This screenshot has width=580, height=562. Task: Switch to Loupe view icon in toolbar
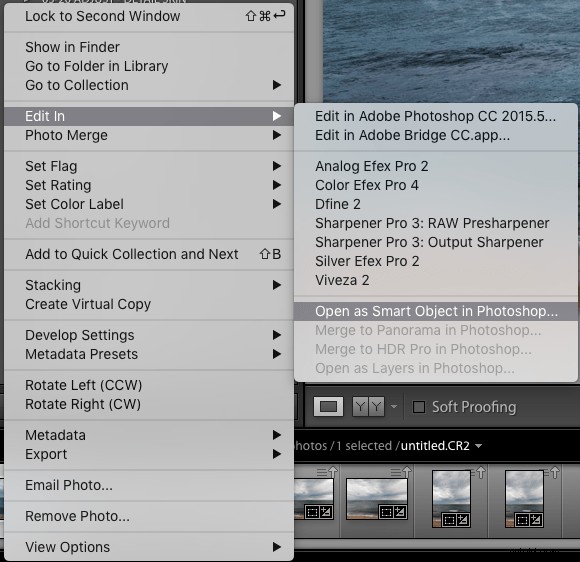328,407
